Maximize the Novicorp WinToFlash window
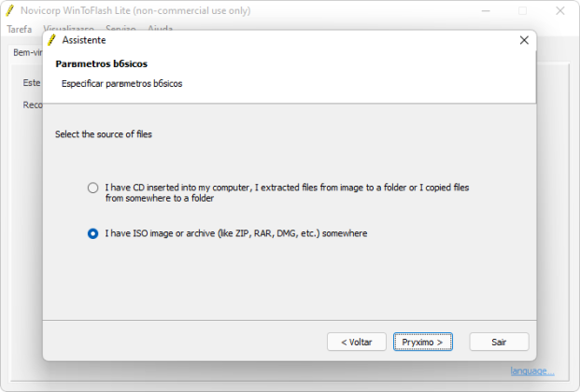This screenshot has width=580, height=392. coord(522,11)
